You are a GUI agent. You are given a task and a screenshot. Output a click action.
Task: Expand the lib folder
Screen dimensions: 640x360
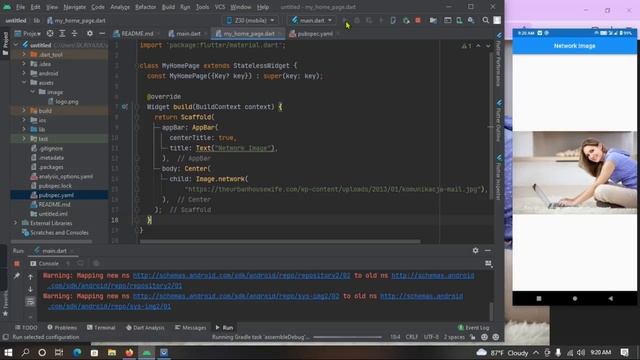click(24, 129)
